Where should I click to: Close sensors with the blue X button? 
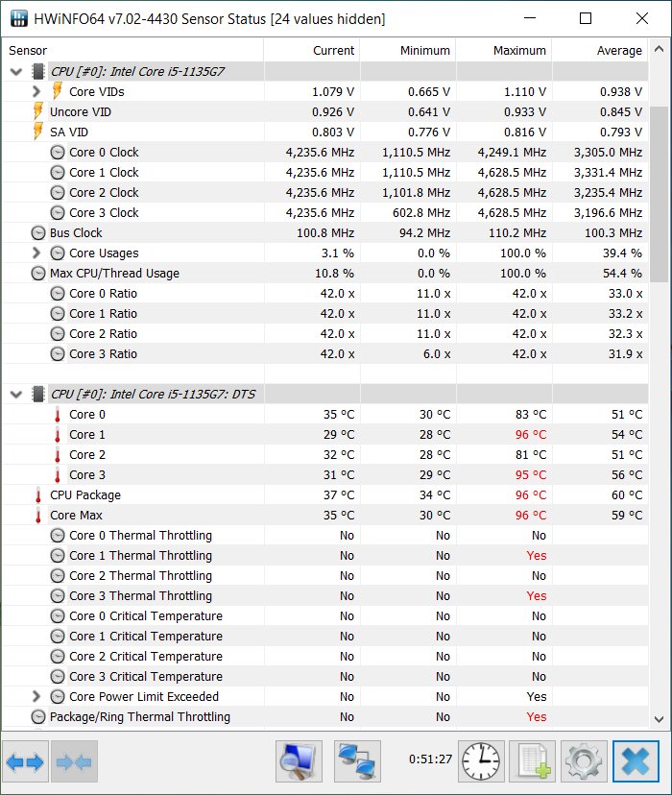click(x=636, y=761)
